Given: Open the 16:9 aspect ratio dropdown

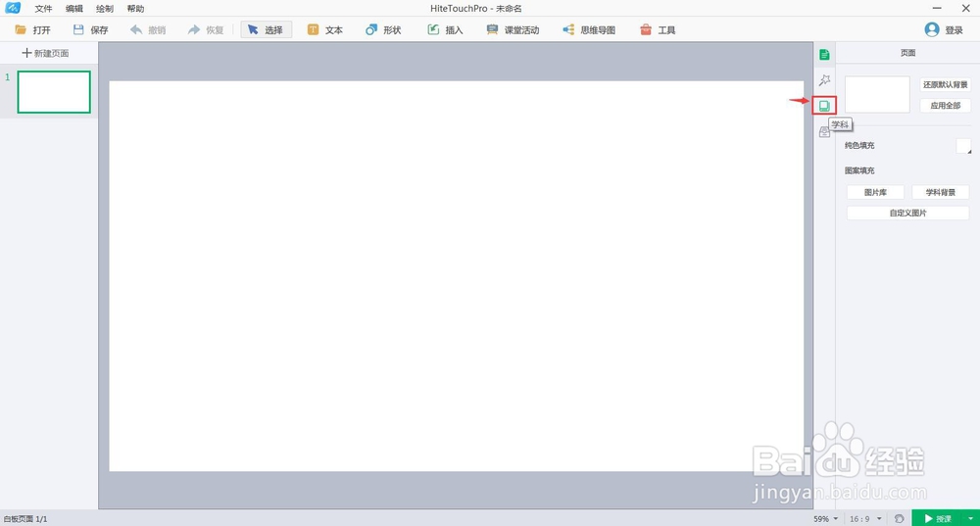Looking at the screenshot, I should click(865, 518).
